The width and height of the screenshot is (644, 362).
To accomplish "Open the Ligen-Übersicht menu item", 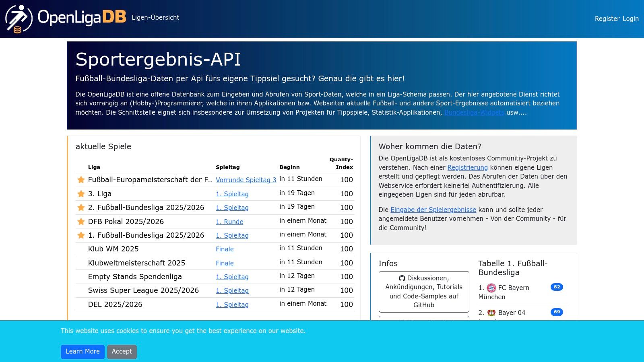I will 155,17.
